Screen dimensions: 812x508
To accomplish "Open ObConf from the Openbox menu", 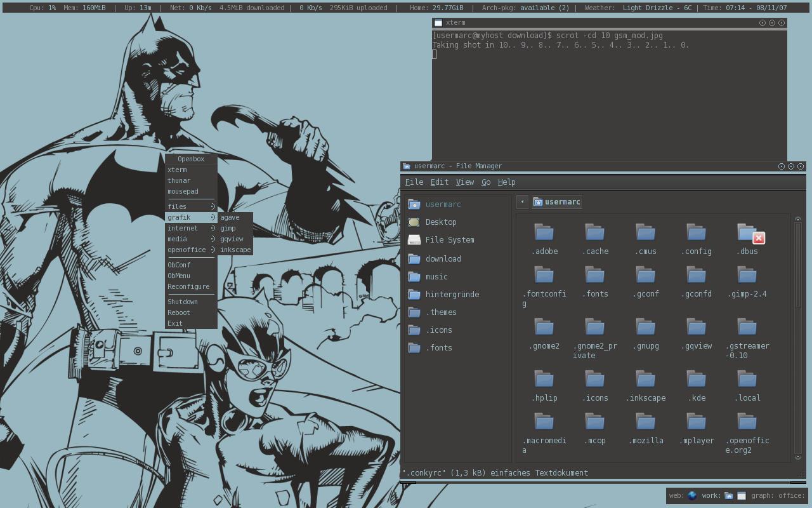I will [x=191, y=265].
